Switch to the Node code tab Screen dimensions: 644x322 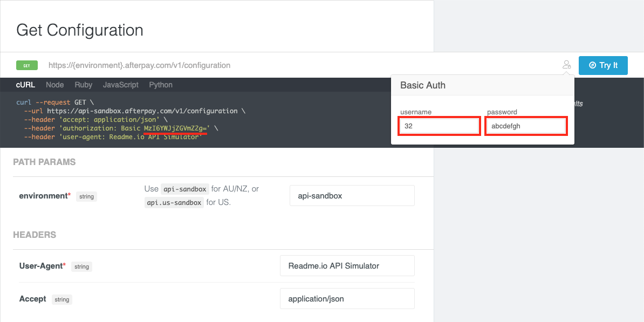[x=54, y=85]
